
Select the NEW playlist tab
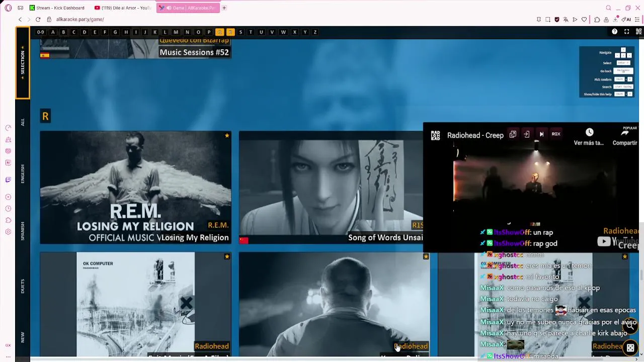click(22, 337)
